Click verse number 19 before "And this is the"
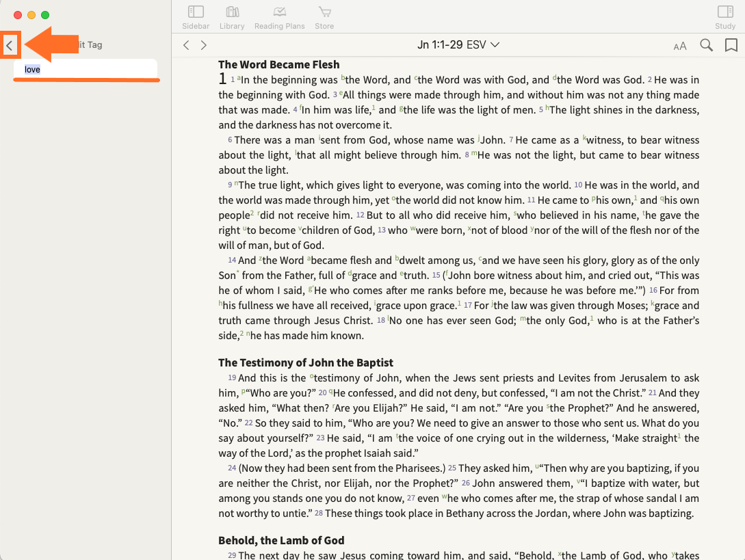The width and height of the screenshot is (745, 560). point(232,378)
